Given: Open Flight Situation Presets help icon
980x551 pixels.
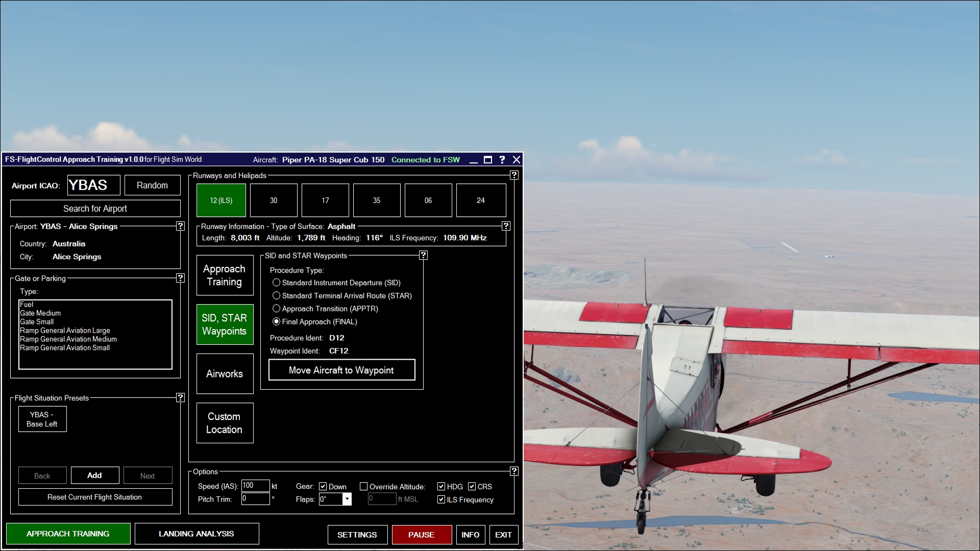Looking at the screenshot, I should (x=180, y=397).
